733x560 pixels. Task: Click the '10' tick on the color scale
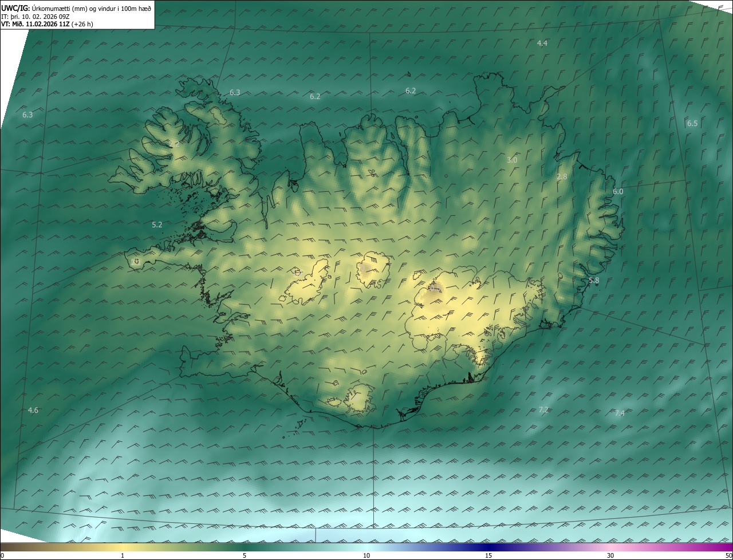point(366,555)
